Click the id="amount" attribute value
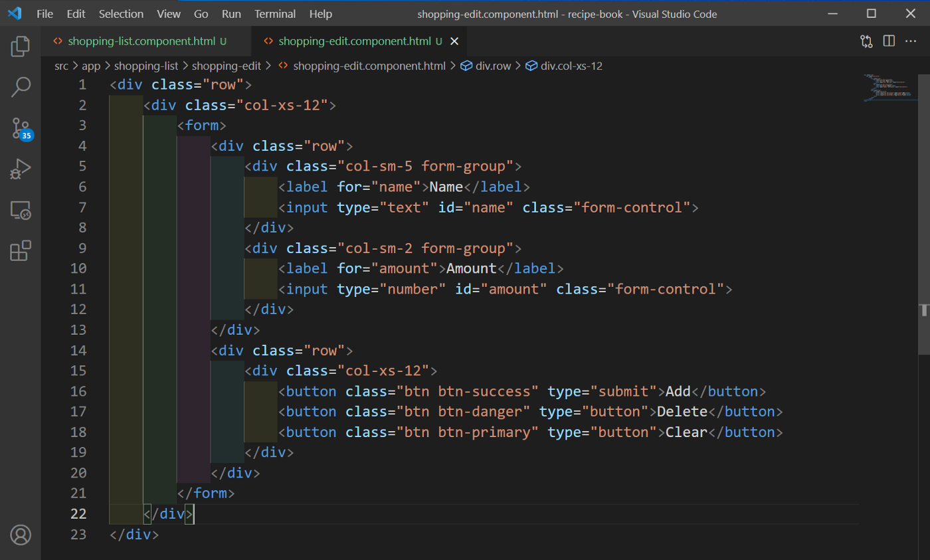The image size is (930, 560). click(514, 289)
